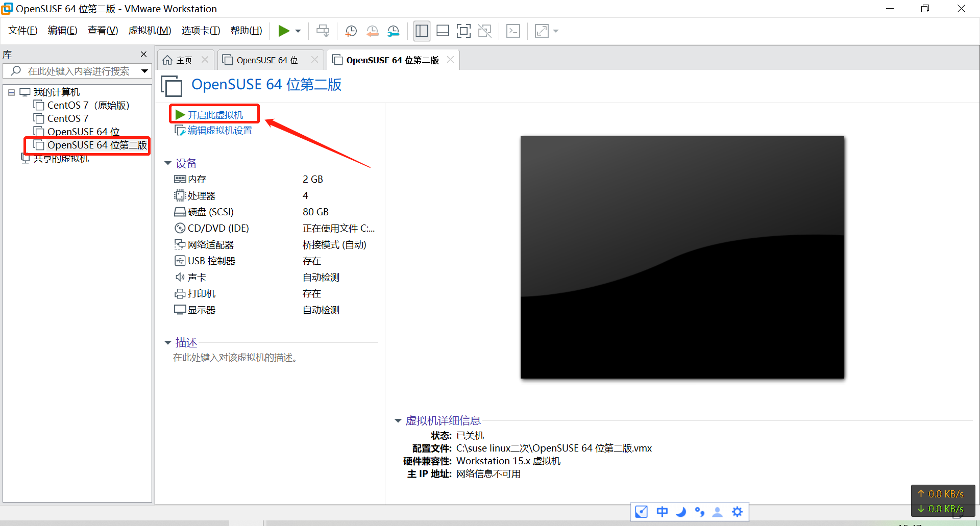The height and width of the screenshot is (526, 980).
Task: Click 编辑虚拟机设置 link
Action: coord(219,131)
